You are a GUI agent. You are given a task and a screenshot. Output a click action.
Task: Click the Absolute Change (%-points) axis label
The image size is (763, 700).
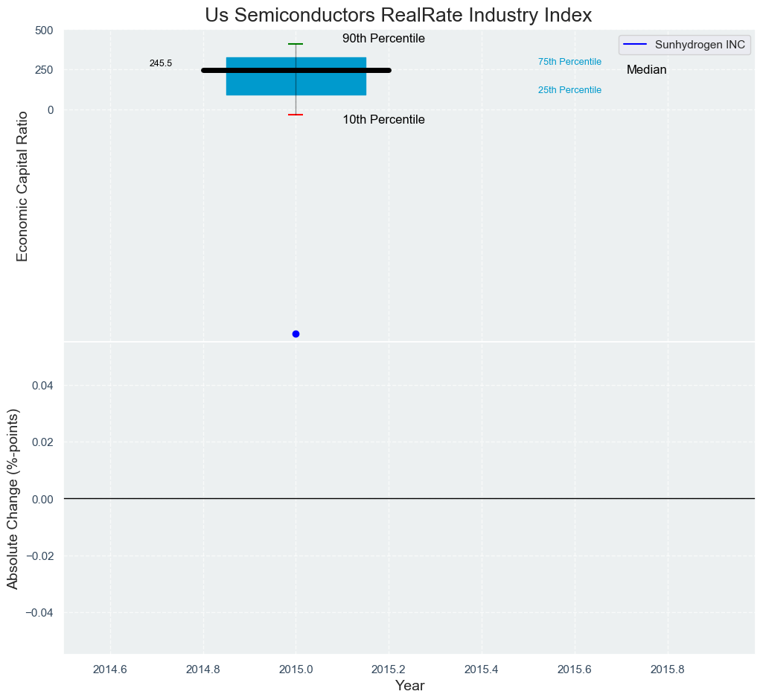[13, 499]
